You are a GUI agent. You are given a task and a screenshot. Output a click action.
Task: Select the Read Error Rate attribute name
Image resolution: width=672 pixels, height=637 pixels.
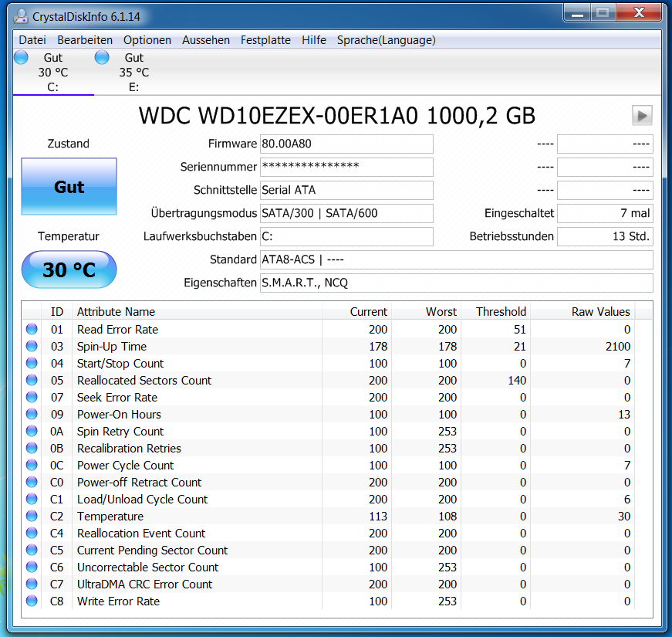coord(117,330)
